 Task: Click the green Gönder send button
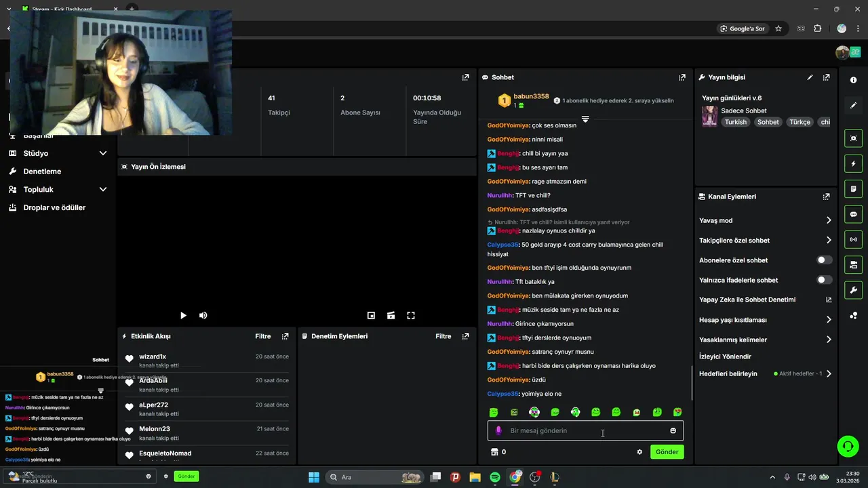(667, 452)
